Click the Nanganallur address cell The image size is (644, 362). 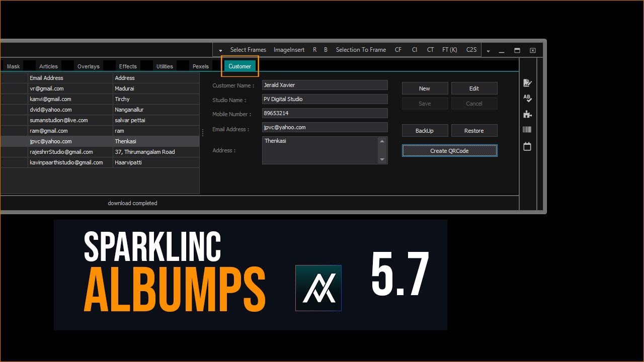pyautogui.click(x=156, y=110)
